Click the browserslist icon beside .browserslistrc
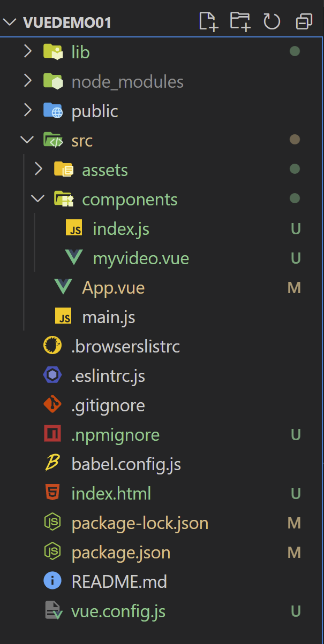 [52, 346]
